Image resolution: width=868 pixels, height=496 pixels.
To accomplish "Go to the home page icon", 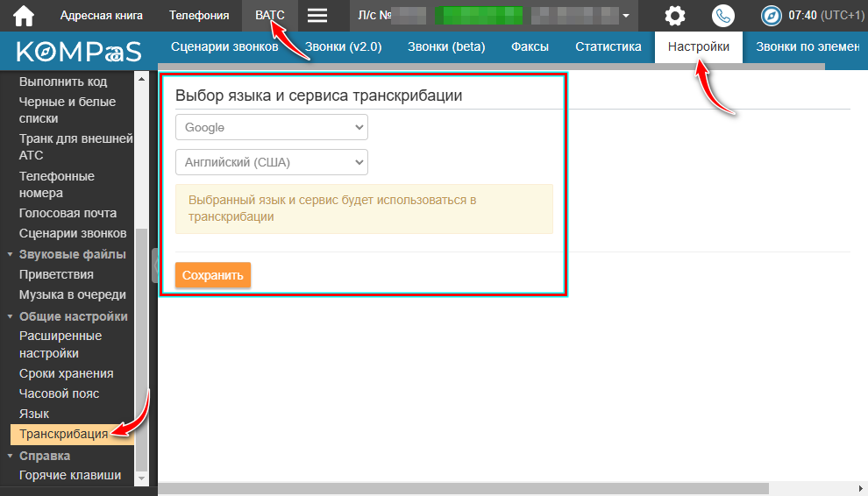I will pos(24,16).
